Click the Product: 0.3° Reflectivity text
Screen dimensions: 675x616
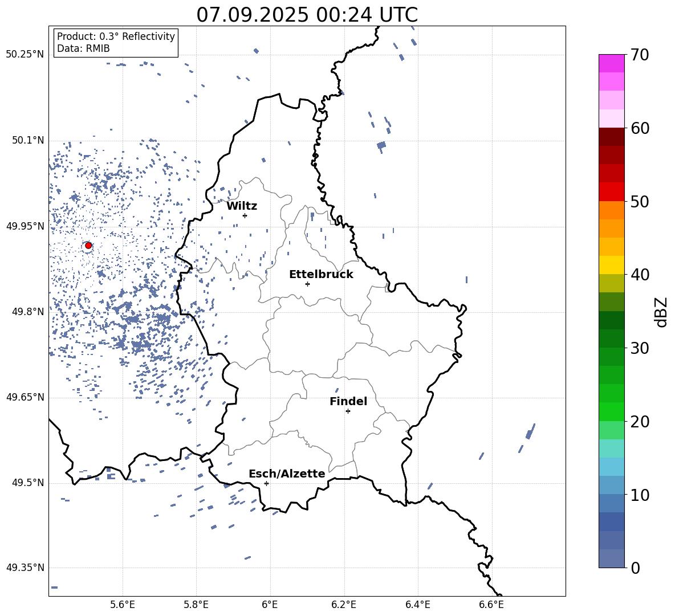tap(116, 36)
